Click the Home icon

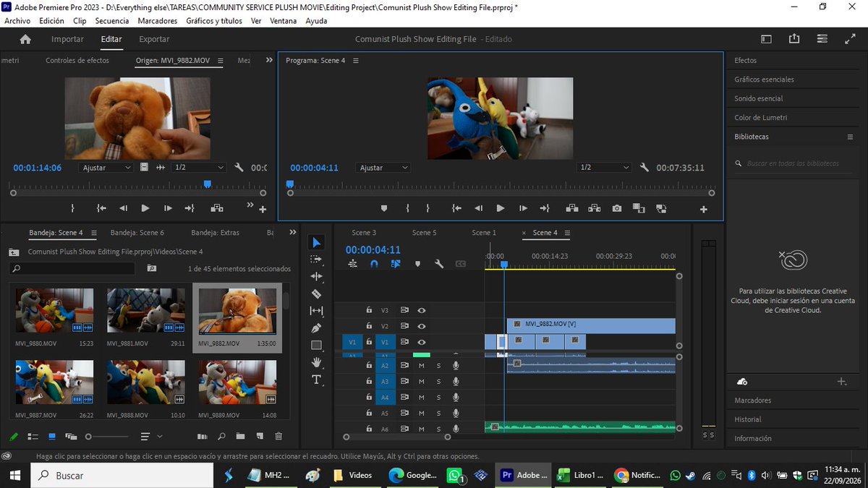click(x=25, y=39)
